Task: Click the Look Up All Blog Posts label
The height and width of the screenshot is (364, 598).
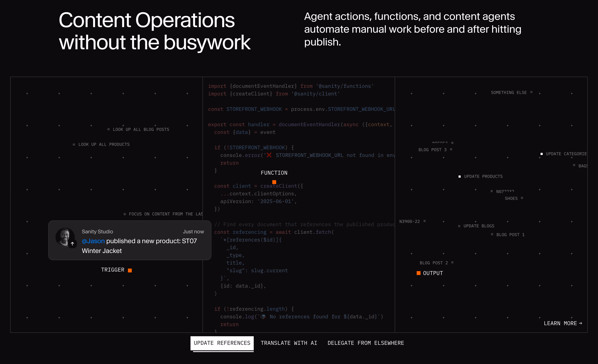Action: click(x=141, y=130)
